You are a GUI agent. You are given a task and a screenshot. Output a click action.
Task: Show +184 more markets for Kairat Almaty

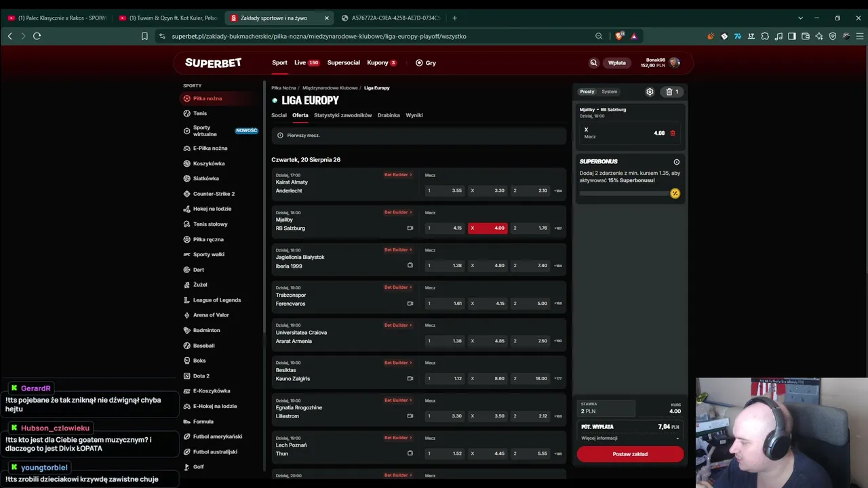[x=558, y=191]
